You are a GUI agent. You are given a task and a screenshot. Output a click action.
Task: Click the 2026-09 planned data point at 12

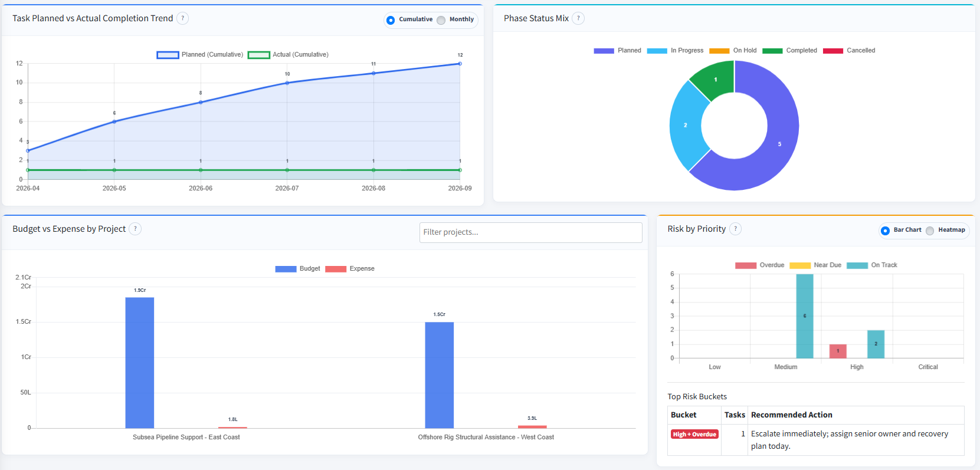tap(460, 64)
